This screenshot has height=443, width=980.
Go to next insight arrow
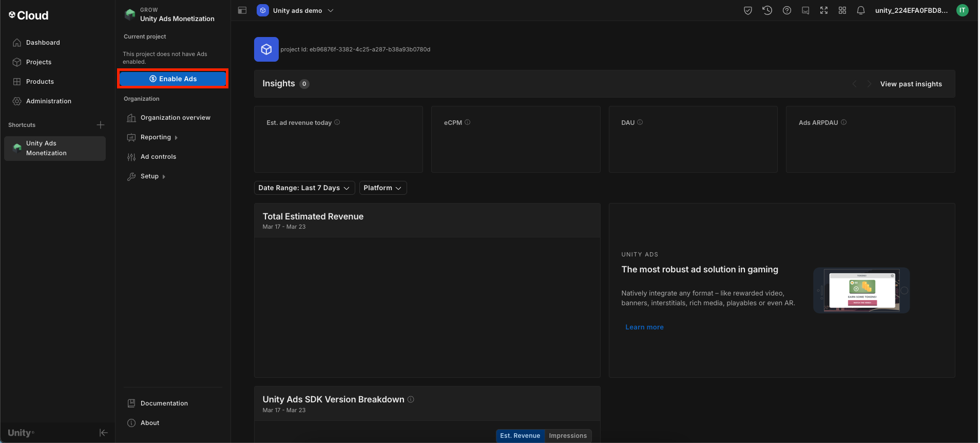869,84
